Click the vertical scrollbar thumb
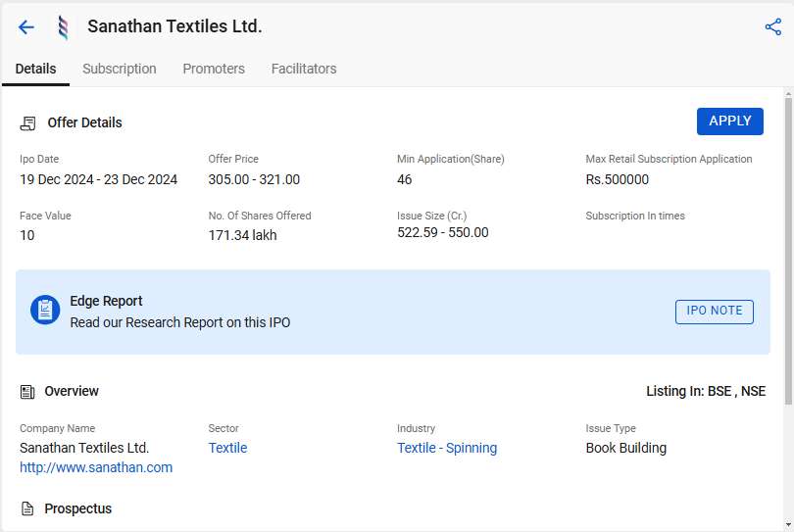Image resolution: width=794 pixels, height=532 pixels. [788, 251]
